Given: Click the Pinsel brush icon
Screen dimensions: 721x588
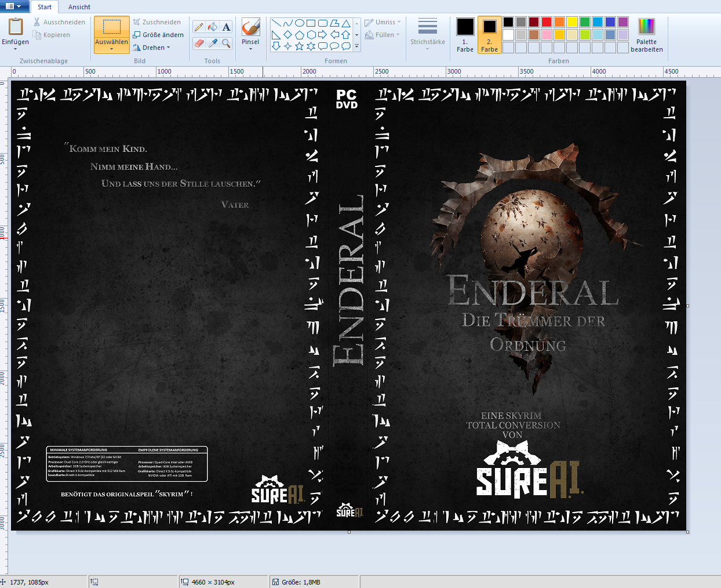Looking at the screenshot, I should [250, 27].
